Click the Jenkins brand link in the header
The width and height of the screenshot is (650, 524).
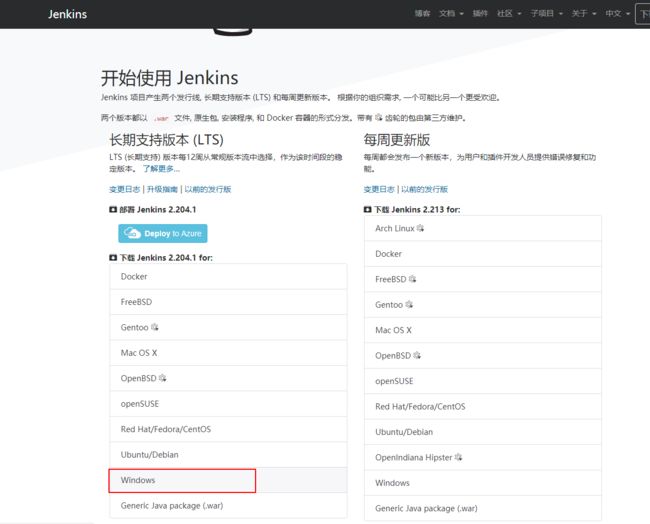(67, 14)
